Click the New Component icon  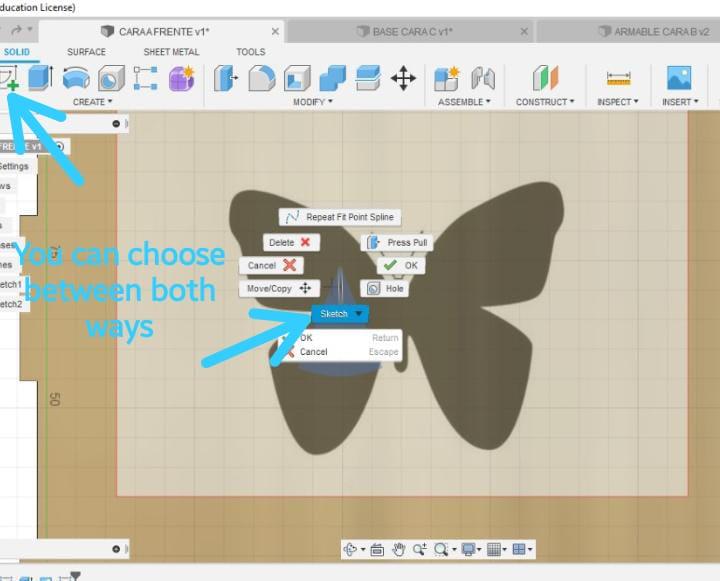pos(446,78)
